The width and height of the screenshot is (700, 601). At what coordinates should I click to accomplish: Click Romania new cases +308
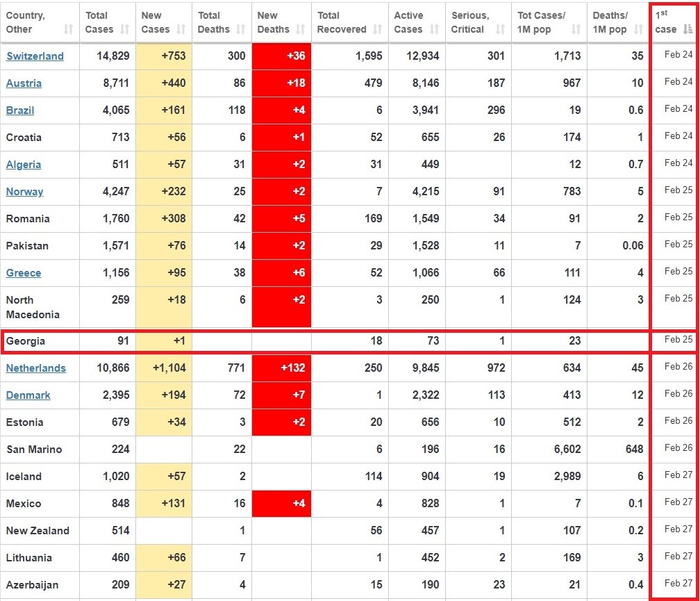(174, 219)
